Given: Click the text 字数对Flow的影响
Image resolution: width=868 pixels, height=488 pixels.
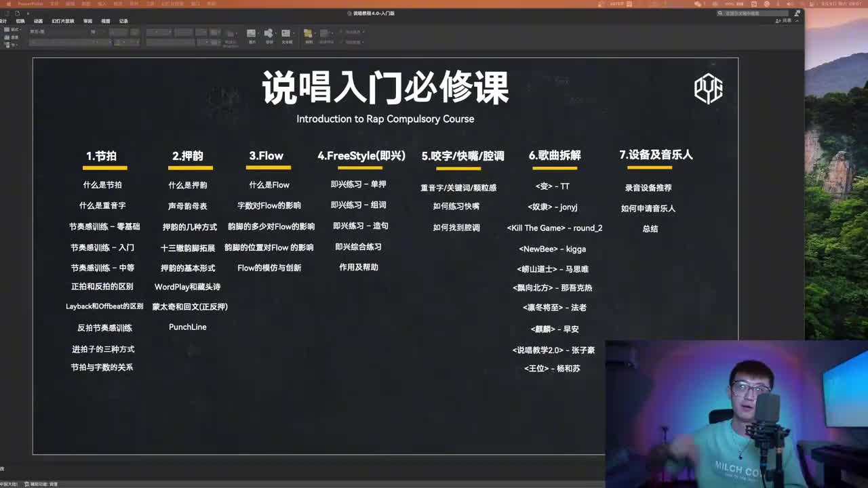Looking at the screenshot, I should (x=269, y=205).
